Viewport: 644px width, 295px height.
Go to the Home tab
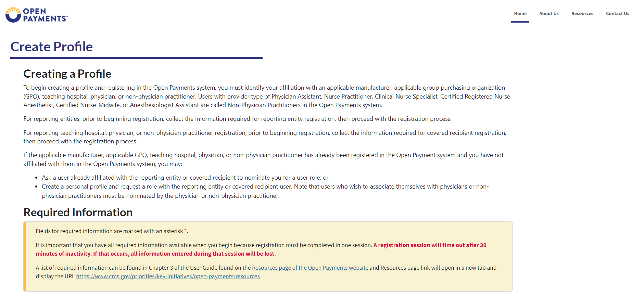[x=520, y=14]
